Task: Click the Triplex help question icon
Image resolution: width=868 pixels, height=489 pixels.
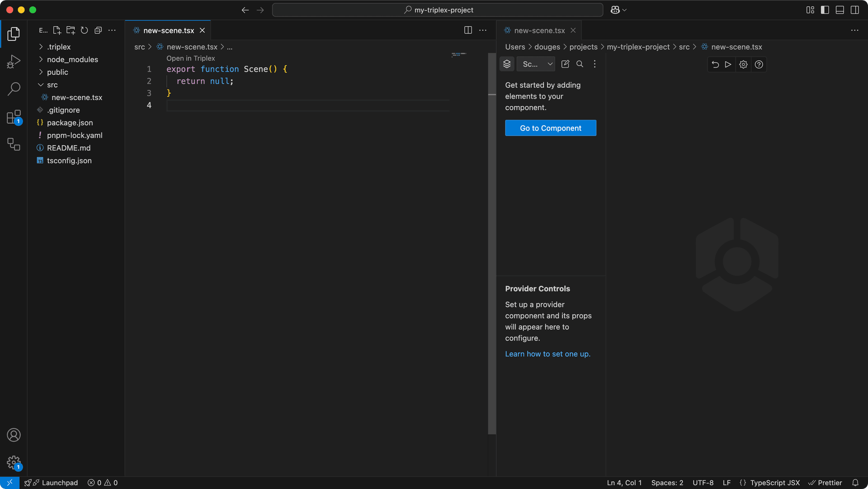Action: [x=759, y=65]
